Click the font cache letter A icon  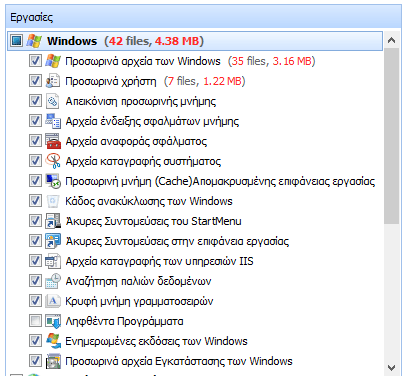tap(53, 301)
